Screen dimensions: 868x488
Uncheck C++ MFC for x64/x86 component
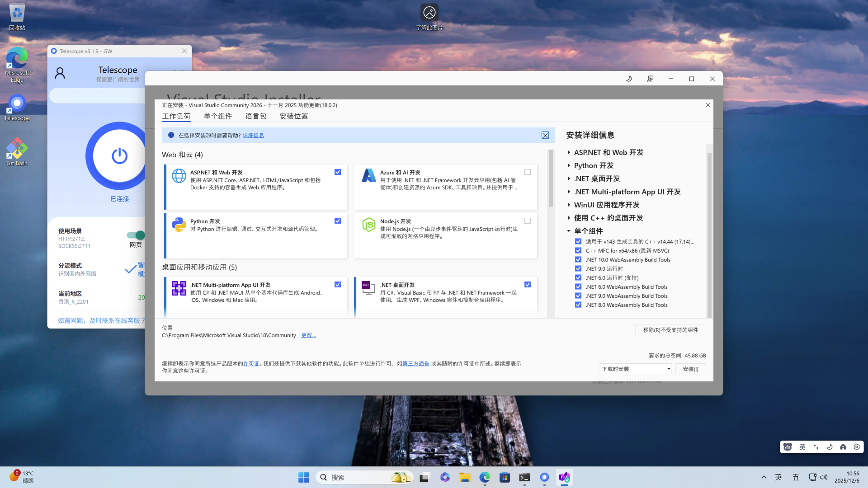578,251
